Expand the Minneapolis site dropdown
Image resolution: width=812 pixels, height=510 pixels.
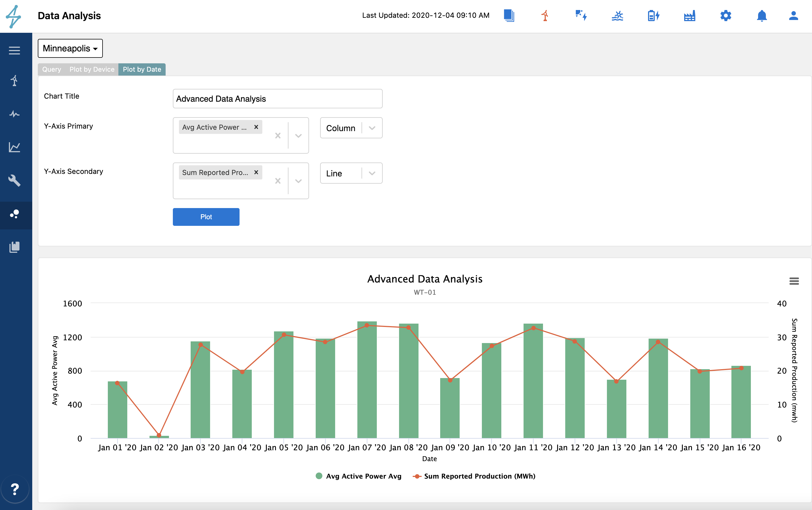70,49
